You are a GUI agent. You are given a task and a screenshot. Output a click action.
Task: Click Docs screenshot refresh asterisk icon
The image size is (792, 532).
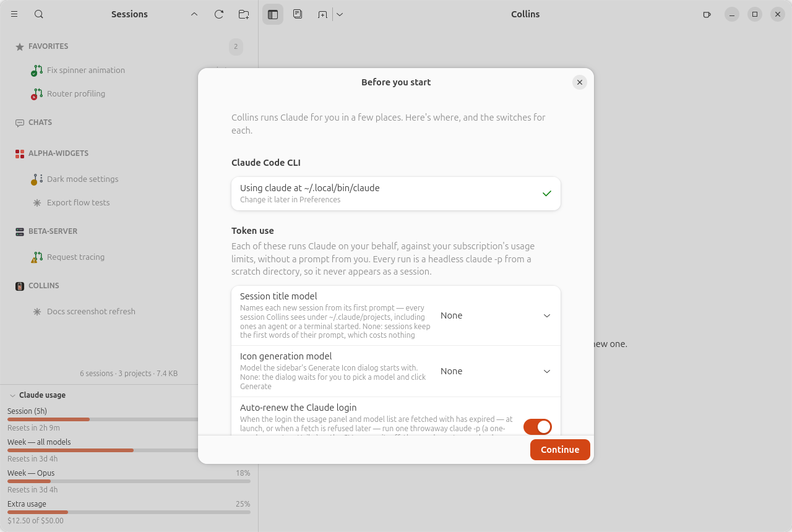click(37, 312)
